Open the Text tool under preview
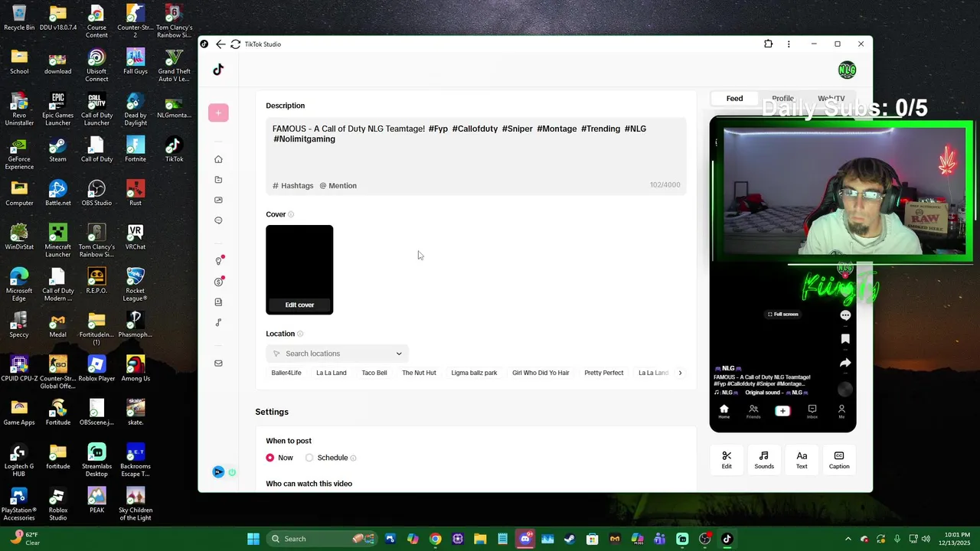 [802, 460]
